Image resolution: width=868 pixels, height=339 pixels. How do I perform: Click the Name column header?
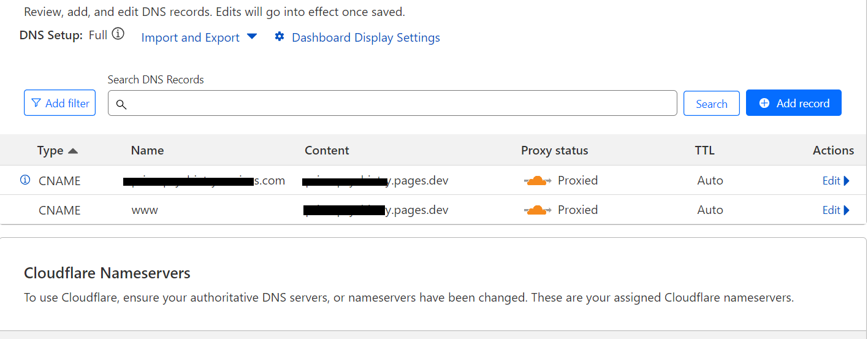point(147,150)
